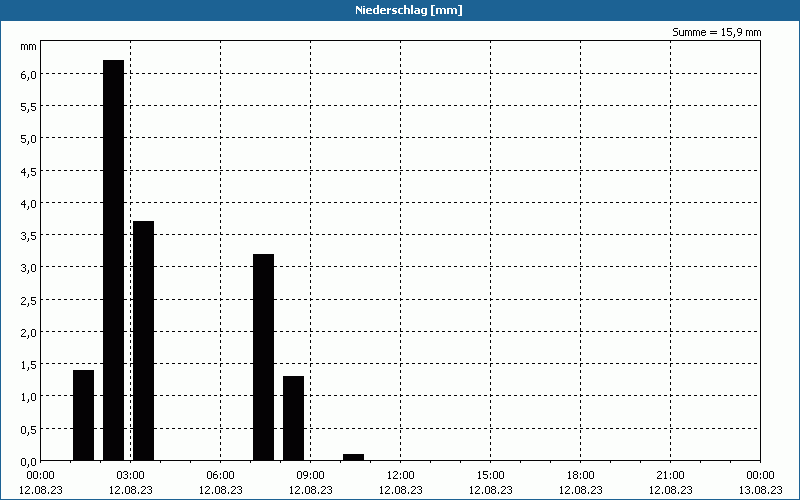Select the 1.4 mm bar near 01:00
The image size is (800, 500).
(x=84, y=415)
